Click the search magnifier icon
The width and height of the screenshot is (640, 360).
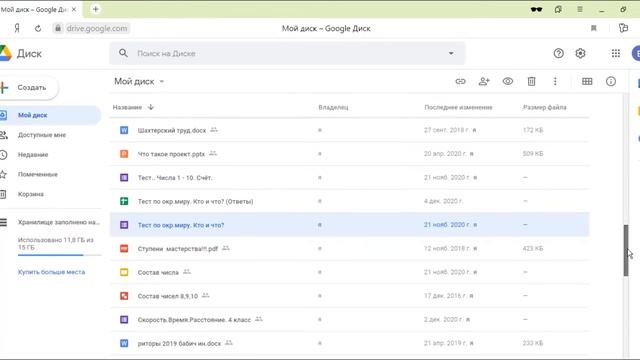click(123, 53)
